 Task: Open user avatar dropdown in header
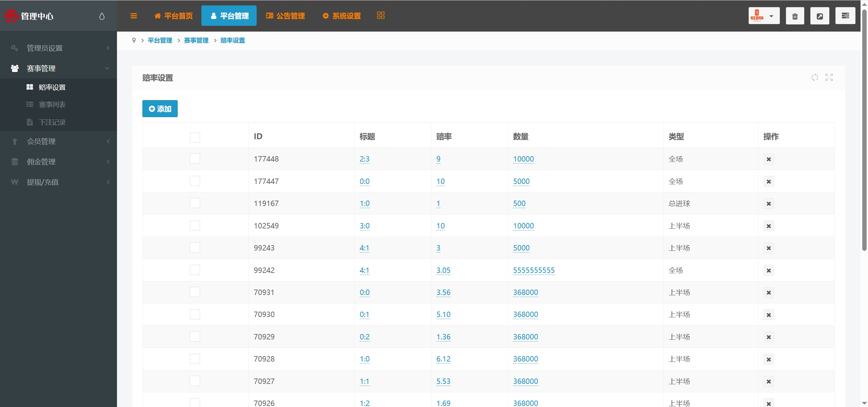(764, 16)
